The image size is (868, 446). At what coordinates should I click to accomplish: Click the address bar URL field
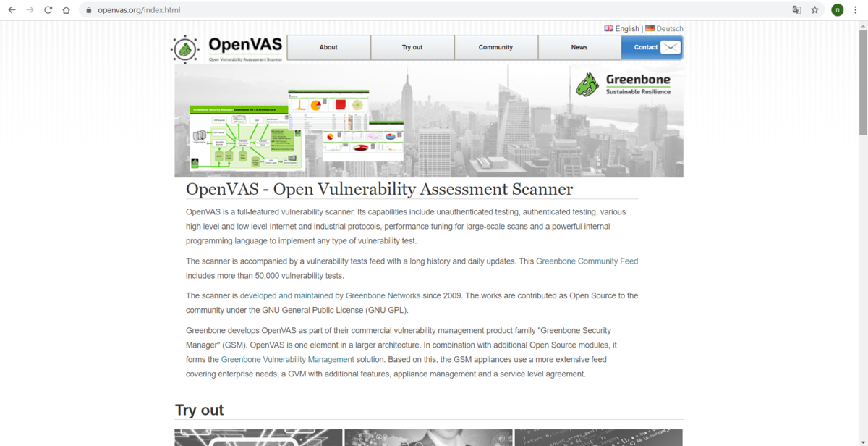[x=434, y=10]
